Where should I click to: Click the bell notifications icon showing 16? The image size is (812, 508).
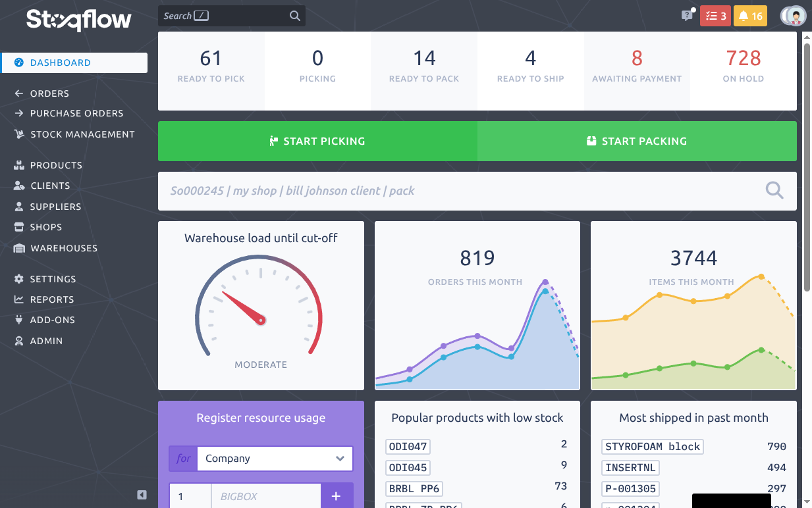click(750, 15)
